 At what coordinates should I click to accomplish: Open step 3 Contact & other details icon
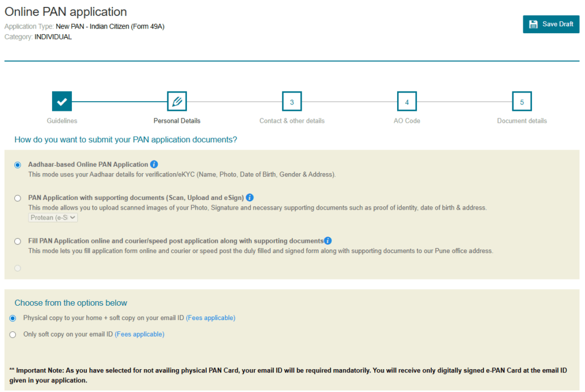292,101
